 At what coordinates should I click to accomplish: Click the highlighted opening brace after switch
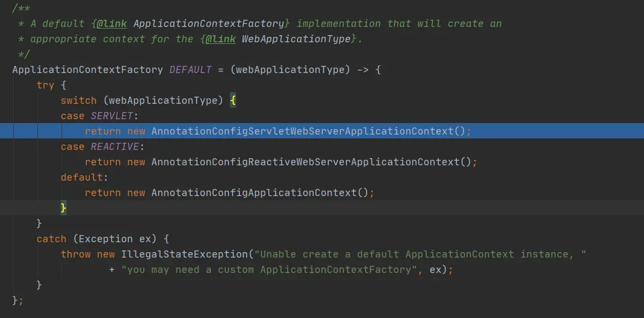tap(233, 101)
